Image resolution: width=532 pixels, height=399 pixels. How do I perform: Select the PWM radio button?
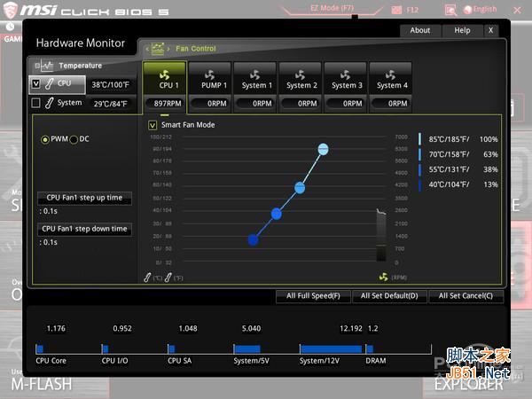click(45, 139)
